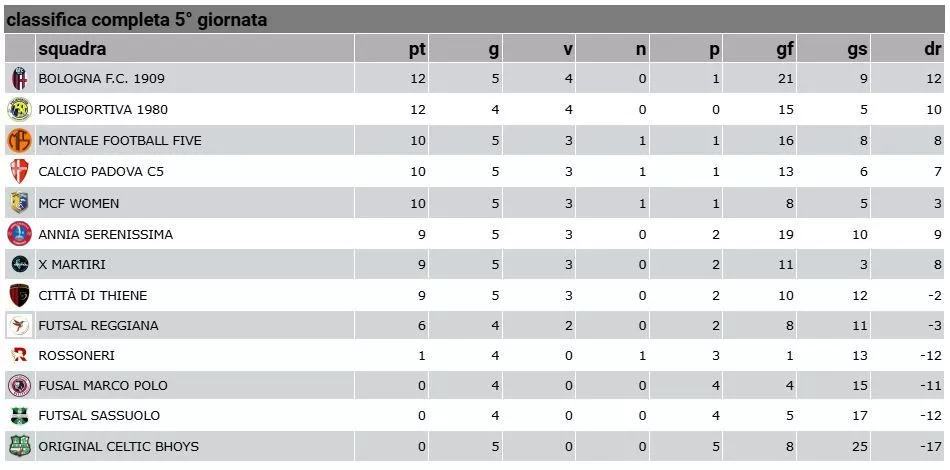Select the X Martiri dark circle logo
The image size is (950, 470).
pos(19,264)
